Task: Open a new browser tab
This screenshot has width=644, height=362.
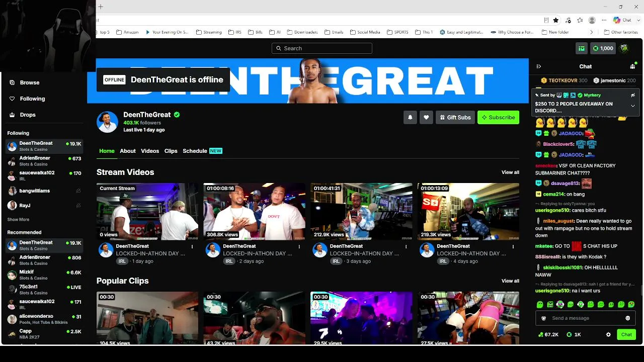Action: (101, 7)
